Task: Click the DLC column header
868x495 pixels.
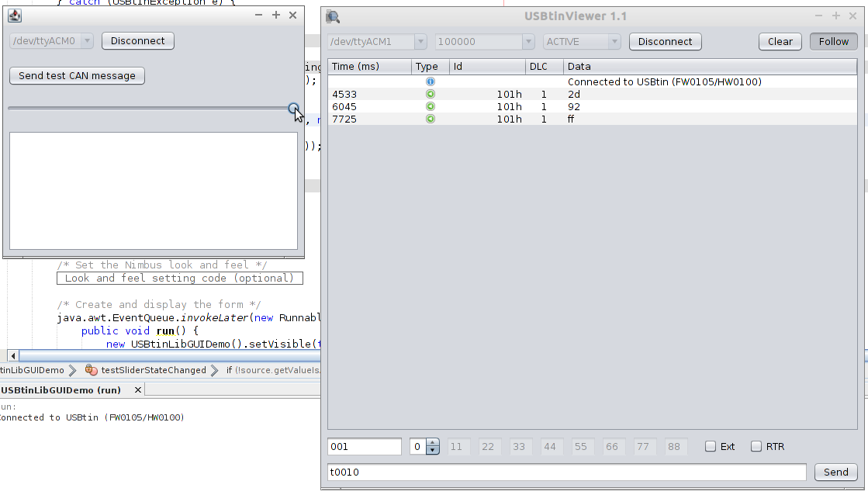Action: 545,67
